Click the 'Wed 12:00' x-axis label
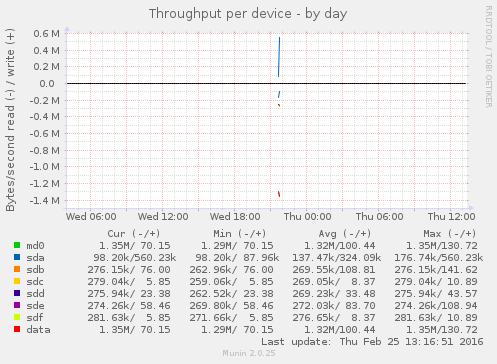 163,217
